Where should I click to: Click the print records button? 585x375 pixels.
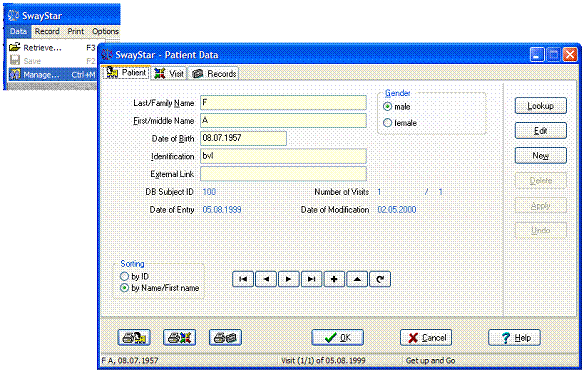(x=225, y=338)
